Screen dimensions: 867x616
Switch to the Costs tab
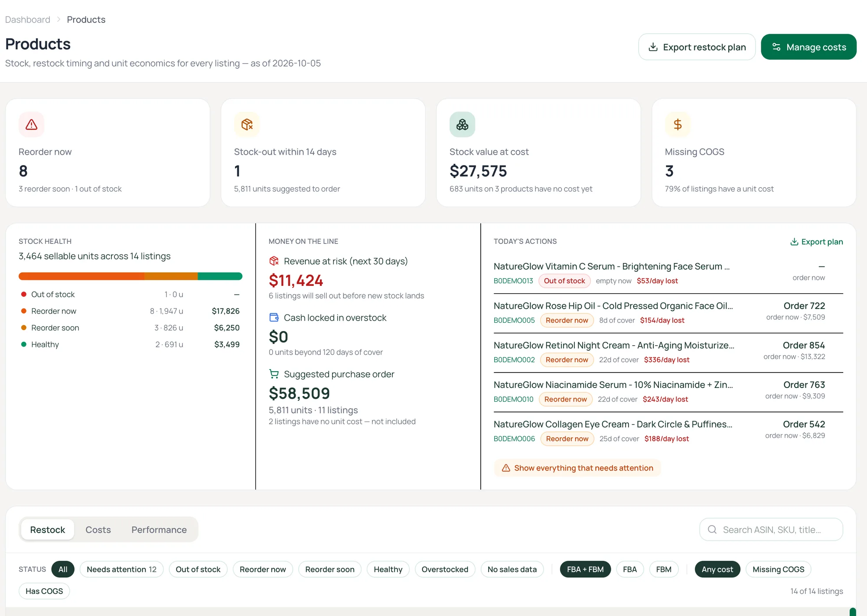[98, 529]
